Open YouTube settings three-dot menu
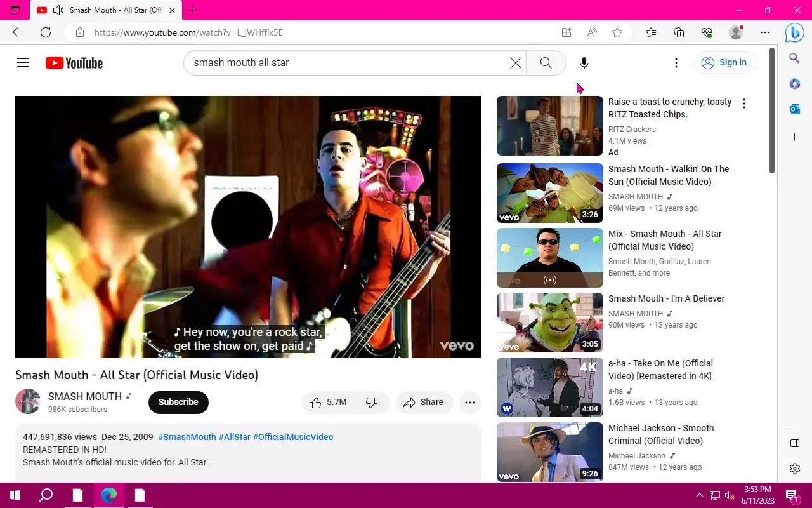The width and height of the screenshot is (812, 508). click(676, 63)
